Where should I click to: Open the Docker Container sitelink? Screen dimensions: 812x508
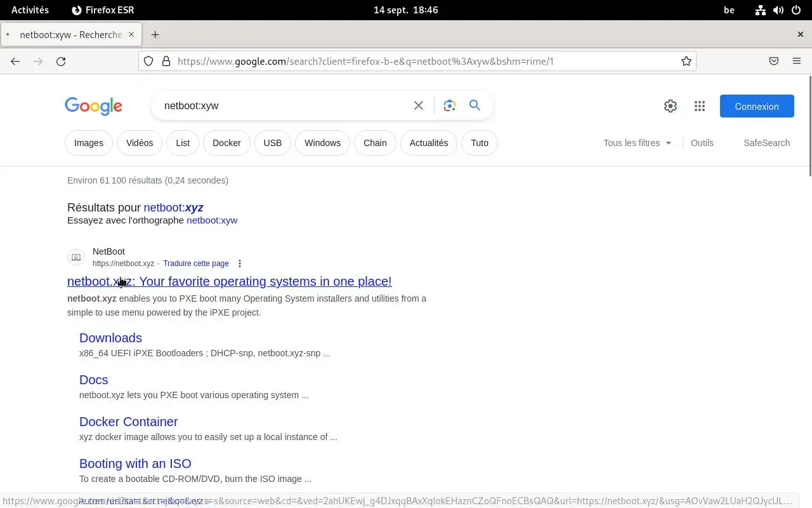point(129,422)
